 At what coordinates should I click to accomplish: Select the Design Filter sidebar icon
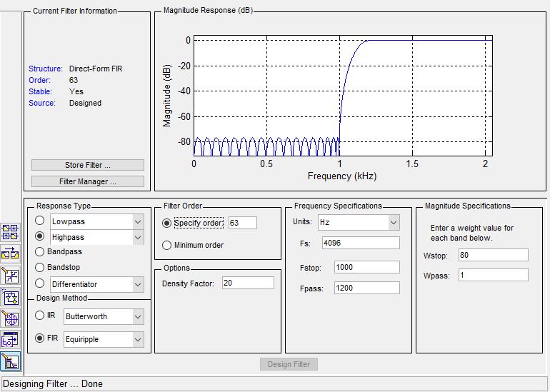pos(11,361)
